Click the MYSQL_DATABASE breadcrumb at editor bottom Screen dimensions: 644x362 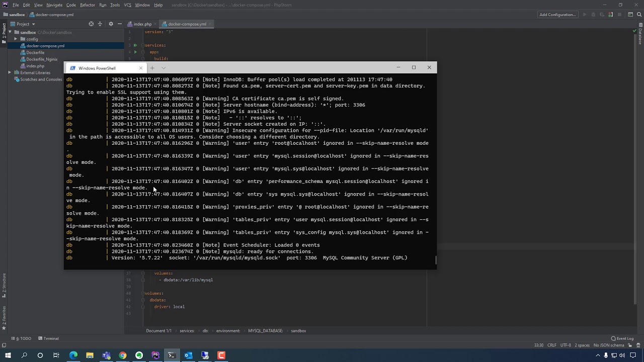tap(265, 331)
